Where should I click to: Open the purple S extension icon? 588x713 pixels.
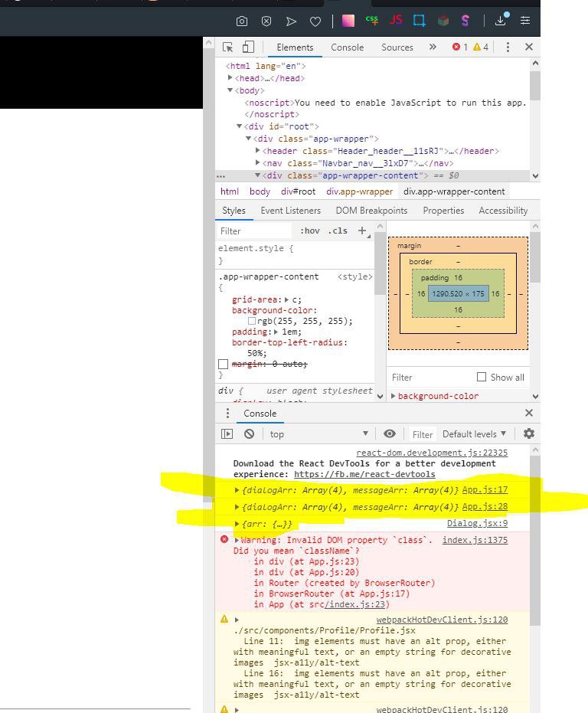[465, 21]
